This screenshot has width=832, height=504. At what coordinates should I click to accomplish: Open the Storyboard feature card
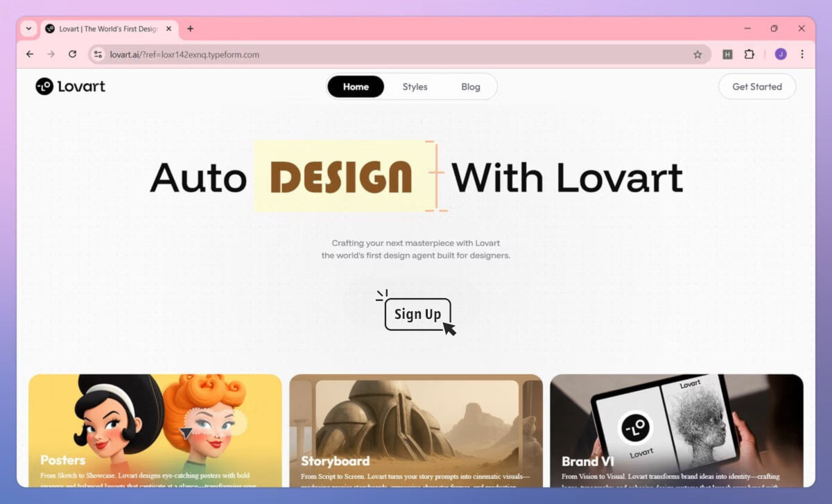[416, 430]
